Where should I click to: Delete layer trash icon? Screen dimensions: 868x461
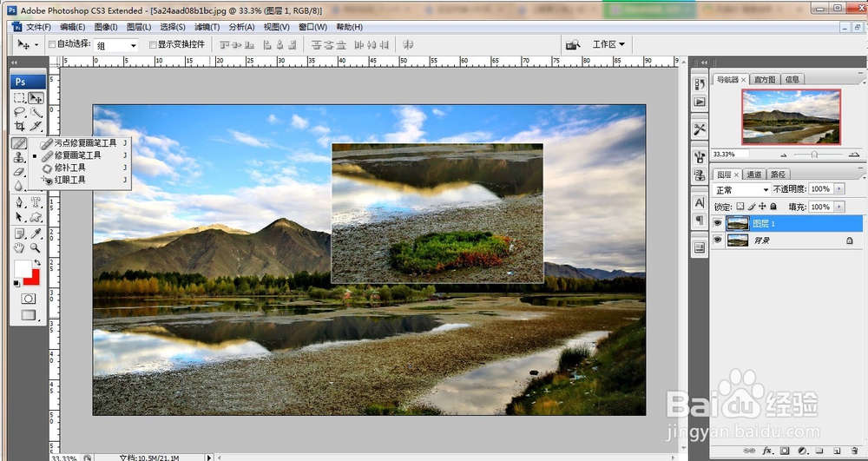click(x=854, y=451)
